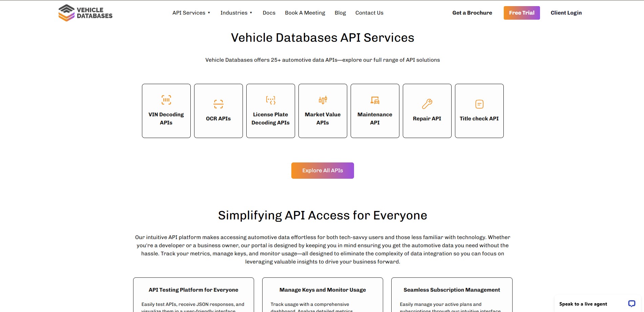Click the VIN Decoding barcode scan icon
The image size is (644, 312).
point(166,100)
